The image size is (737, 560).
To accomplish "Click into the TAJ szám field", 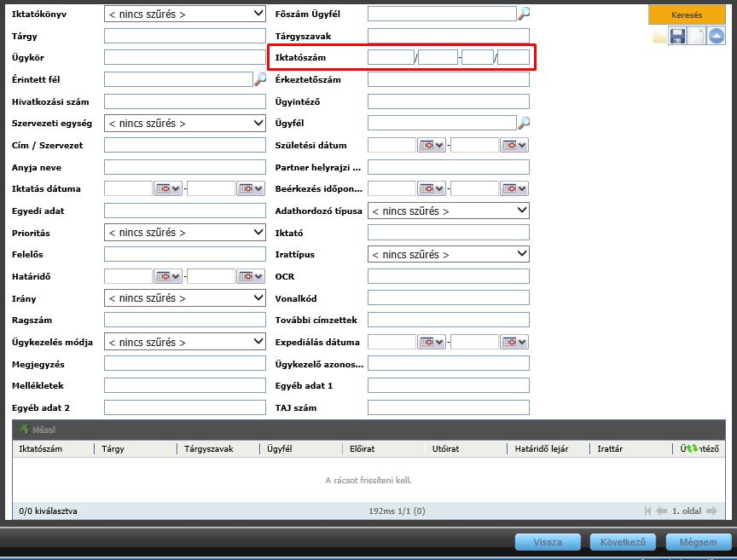I will pos(449,407).
